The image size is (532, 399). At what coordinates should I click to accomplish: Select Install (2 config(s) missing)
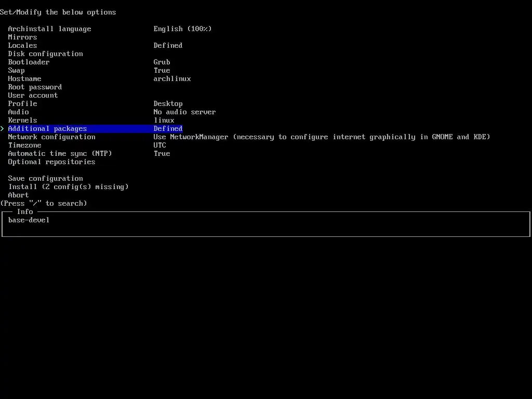68,187
